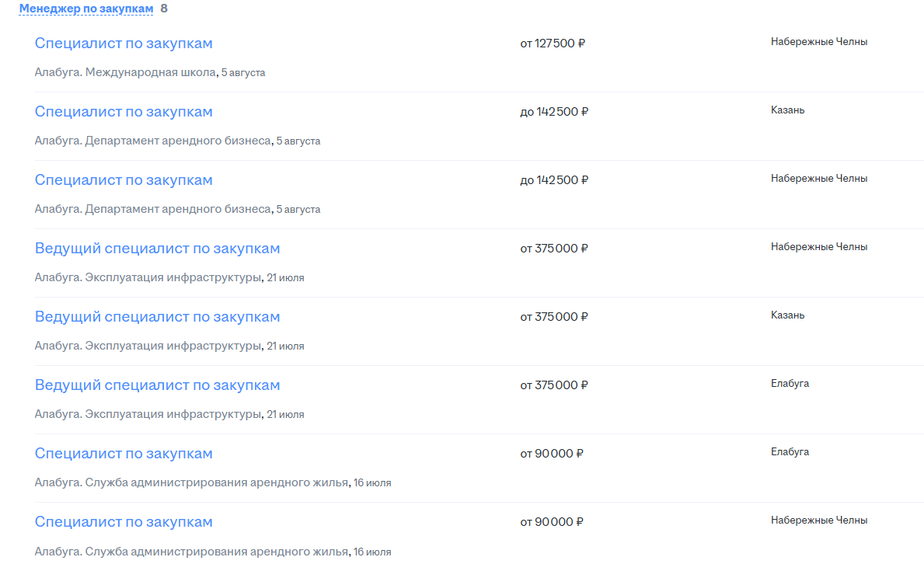Viewport: 924px width, 571px height.
Task: Click от 375000 ₽ salary in Елабуга row
Action: [554, 385]
